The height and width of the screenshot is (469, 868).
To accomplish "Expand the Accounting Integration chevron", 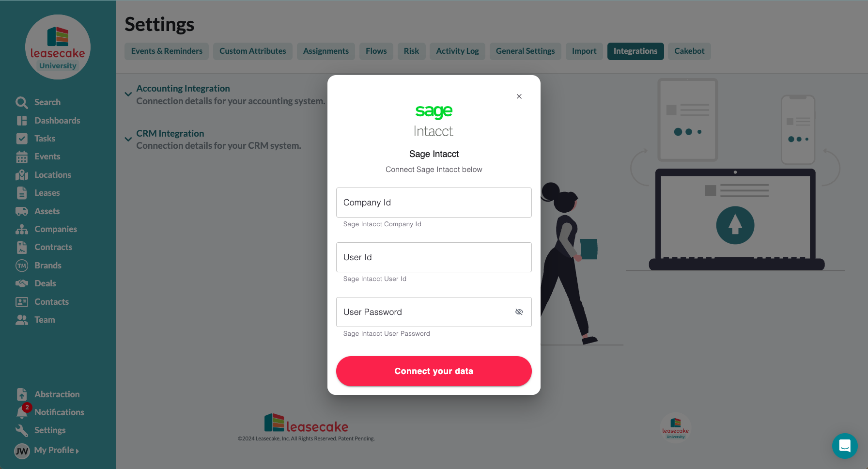I will click(128, 94).
